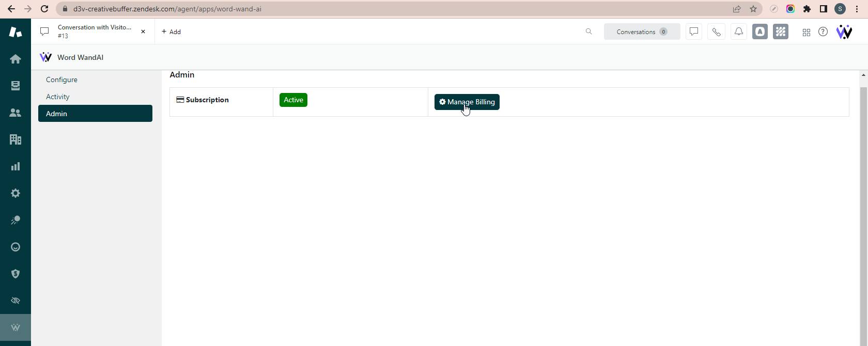Viewport: 868px width, 346px height.
Task: Close the Conversation #13 tab
Action: 143,32
